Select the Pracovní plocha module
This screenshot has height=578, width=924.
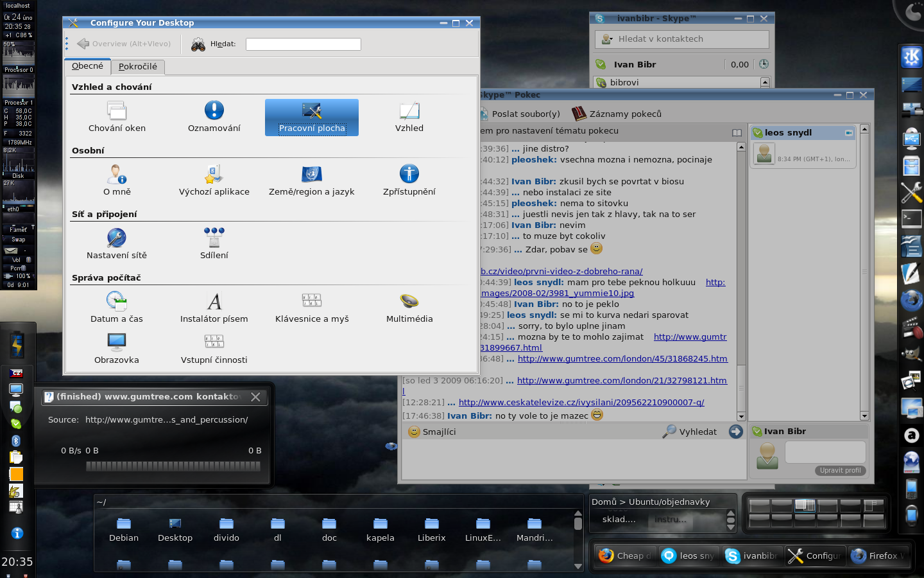pyautogui.click(x=312, y=118)
